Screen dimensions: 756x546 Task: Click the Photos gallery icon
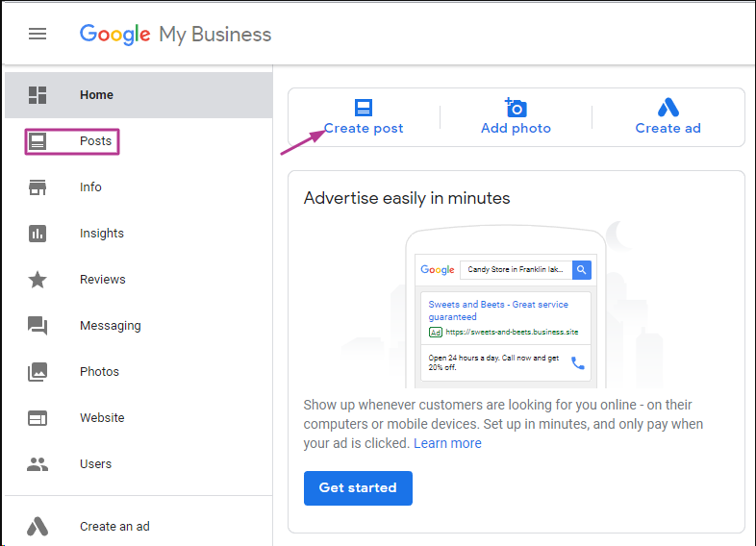(38, 372)
